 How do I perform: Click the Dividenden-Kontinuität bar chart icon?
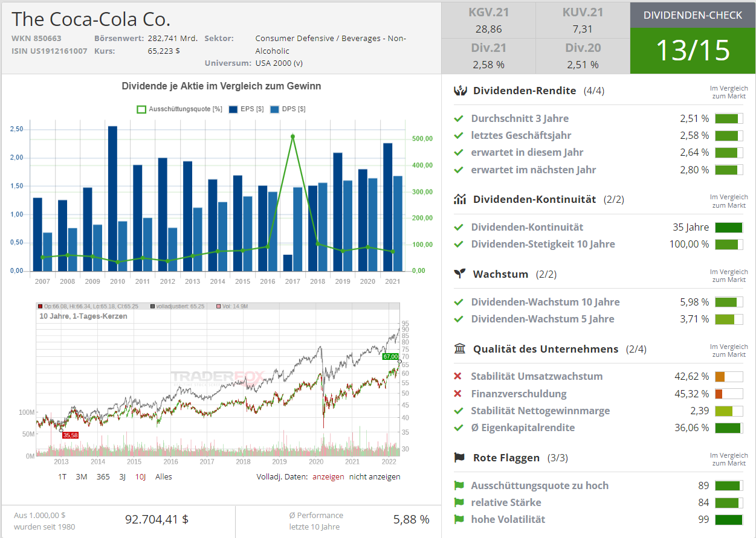pyautogui.click(x=460, y=199)
